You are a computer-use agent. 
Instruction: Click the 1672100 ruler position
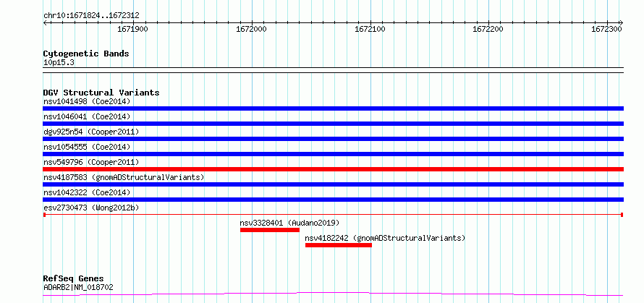370,29
